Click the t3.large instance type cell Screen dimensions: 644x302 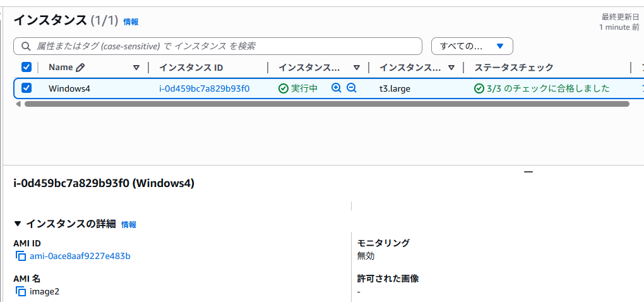[395, 88]
